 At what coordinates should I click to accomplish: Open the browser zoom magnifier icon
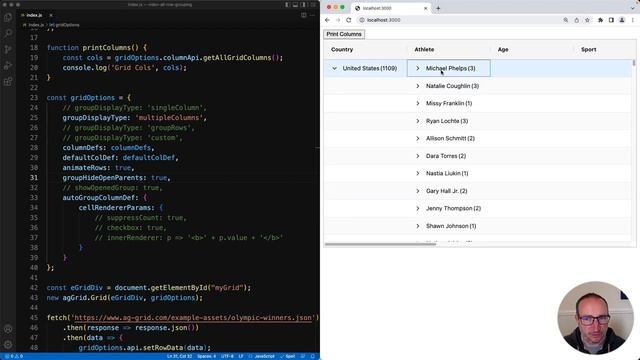(x=566, y=20)
